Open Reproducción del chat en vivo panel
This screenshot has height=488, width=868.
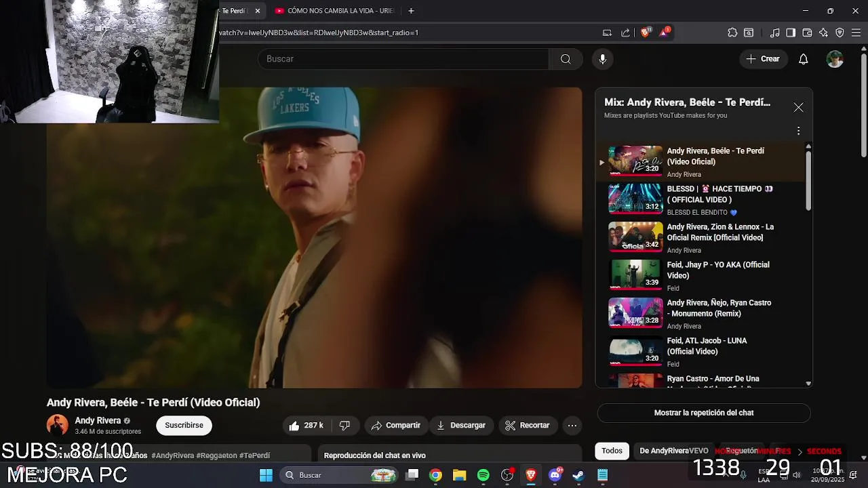coord(449,454)
